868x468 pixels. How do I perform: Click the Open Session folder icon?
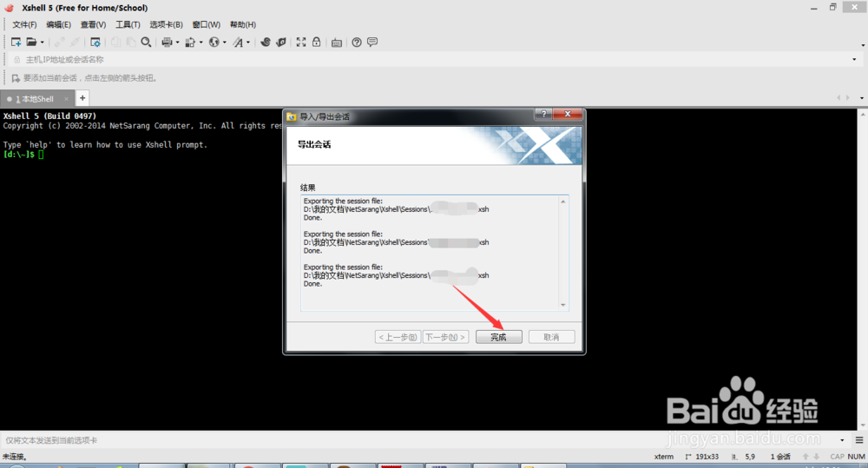tap(31, 42)
